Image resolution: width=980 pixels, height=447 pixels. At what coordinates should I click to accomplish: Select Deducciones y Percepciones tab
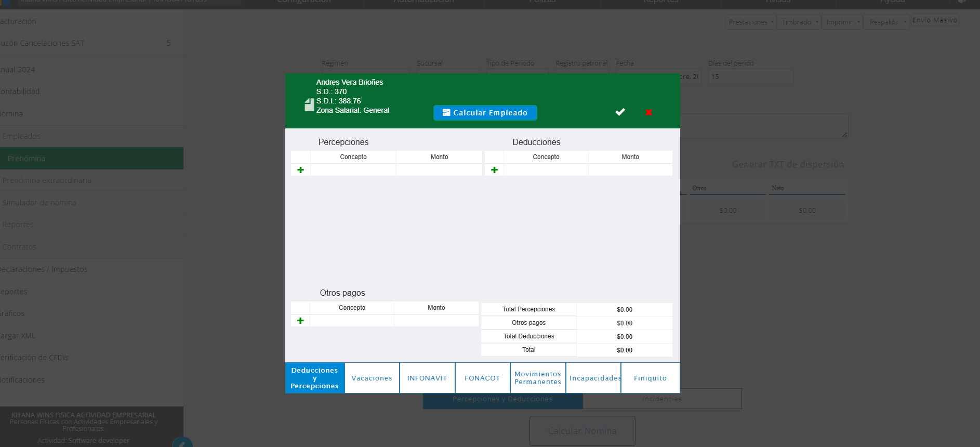tap(315, 378)
